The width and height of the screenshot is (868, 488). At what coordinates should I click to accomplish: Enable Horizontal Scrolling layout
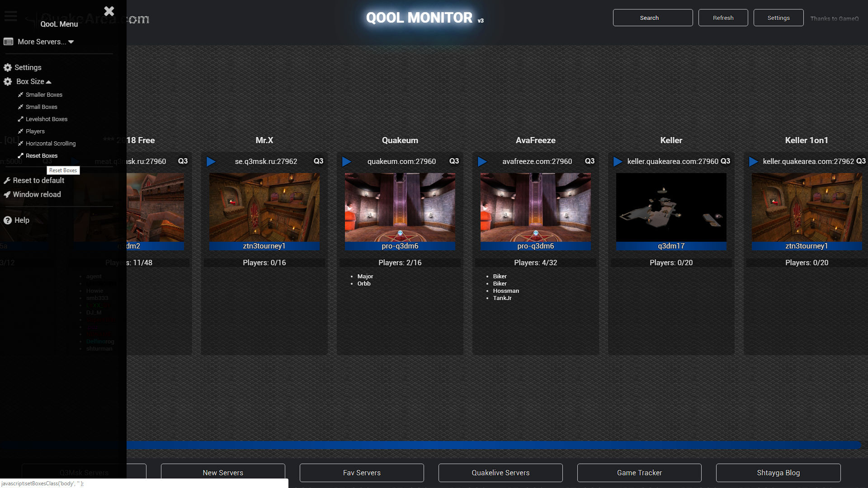pos(51,143)
